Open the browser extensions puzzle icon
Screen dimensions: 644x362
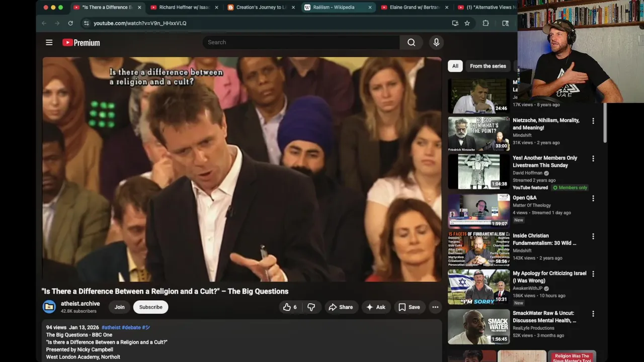[x=486, y=23]
